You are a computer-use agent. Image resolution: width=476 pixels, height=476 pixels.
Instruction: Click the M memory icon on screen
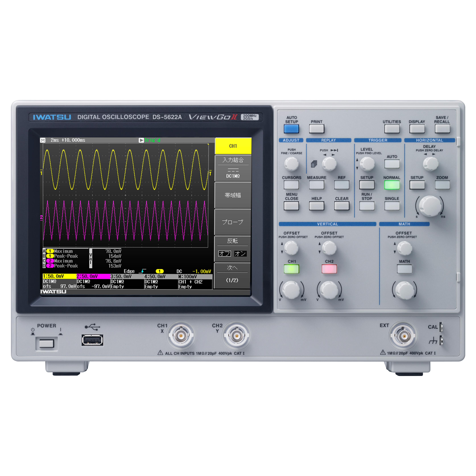pyautogui.click(x=43, y=140)
